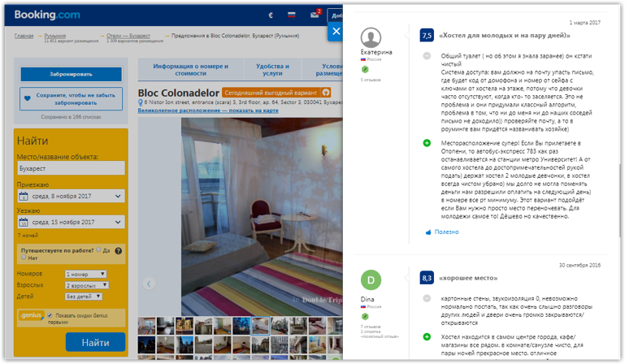Click Отели — Бухарест breadcrumb link
The width and height of the screenshot is (625, 364).
(128, 36)
